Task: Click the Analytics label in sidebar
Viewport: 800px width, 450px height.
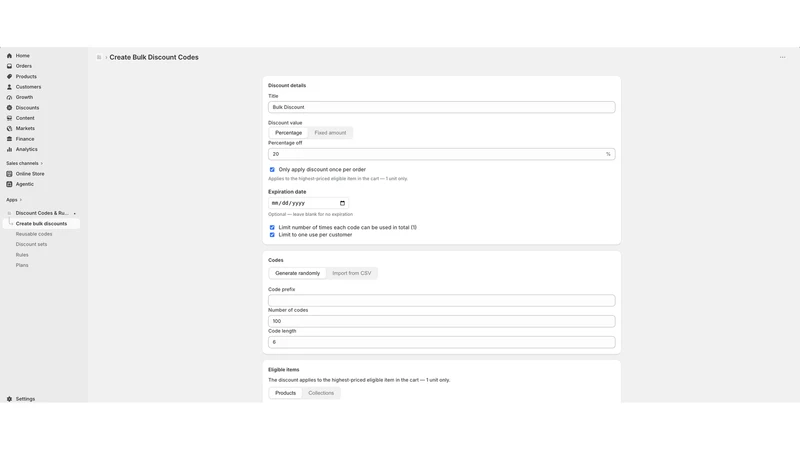Action: coord(27,149)
